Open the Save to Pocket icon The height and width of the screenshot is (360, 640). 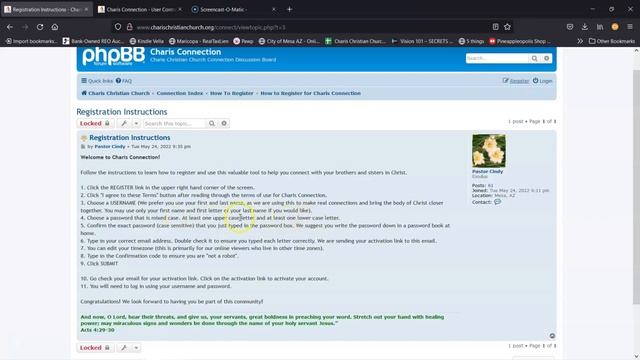(570, 27)
